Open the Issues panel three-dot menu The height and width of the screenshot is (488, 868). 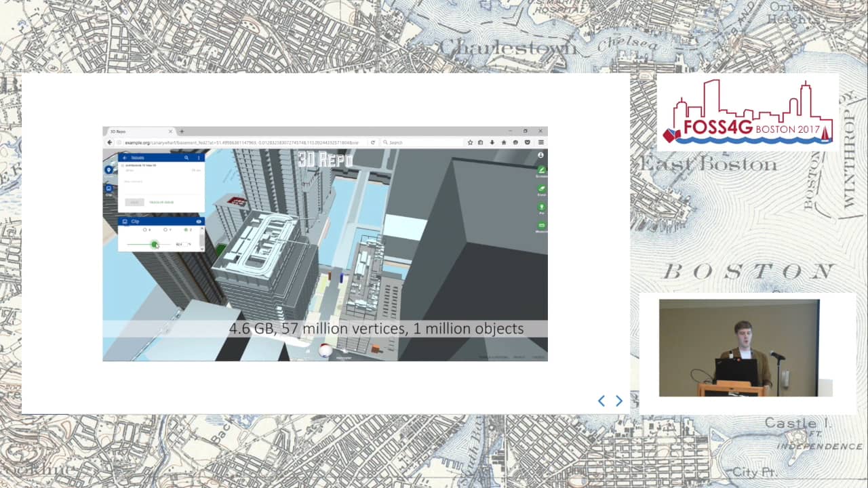pyautogui.click(x=199, y=158)
